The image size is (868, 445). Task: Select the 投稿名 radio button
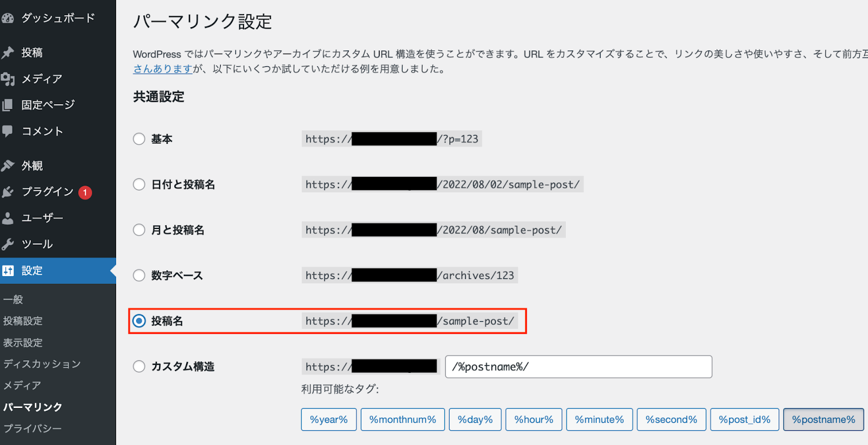(x=139, y=321)
